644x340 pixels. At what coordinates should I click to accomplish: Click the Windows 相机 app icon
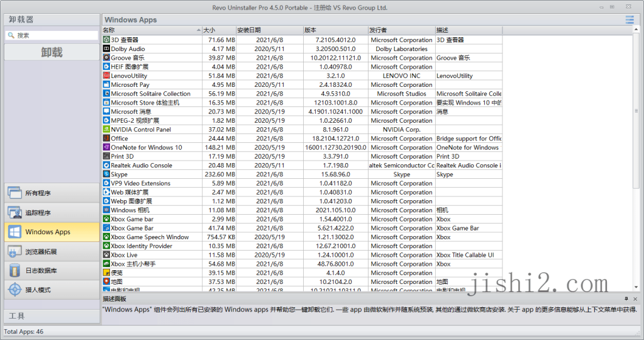106,210
